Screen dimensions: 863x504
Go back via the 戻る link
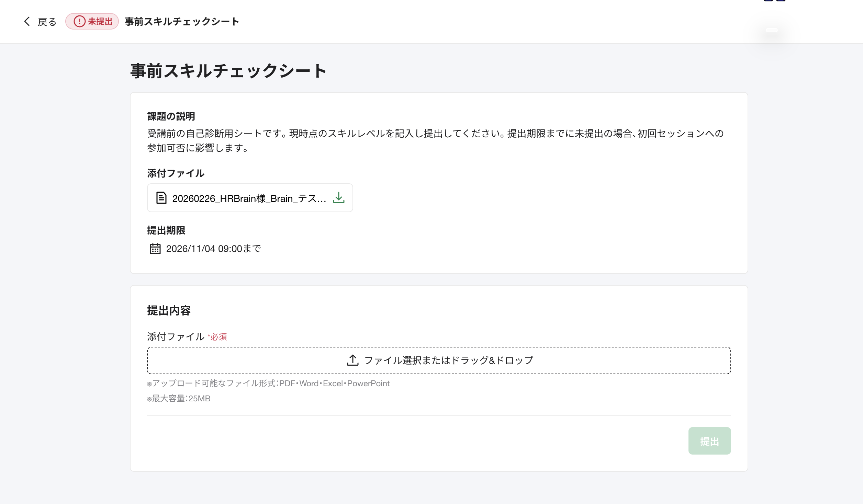tap(47, 22)
